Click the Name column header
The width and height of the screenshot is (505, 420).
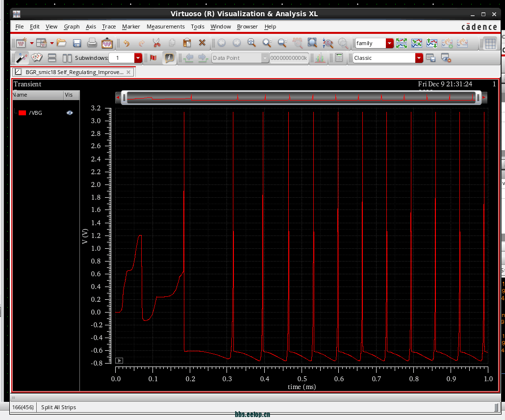[38, 95]
